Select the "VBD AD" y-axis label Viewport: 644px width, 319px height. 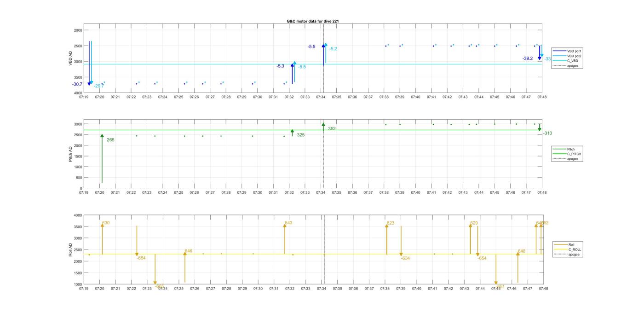tap(71, 58)
